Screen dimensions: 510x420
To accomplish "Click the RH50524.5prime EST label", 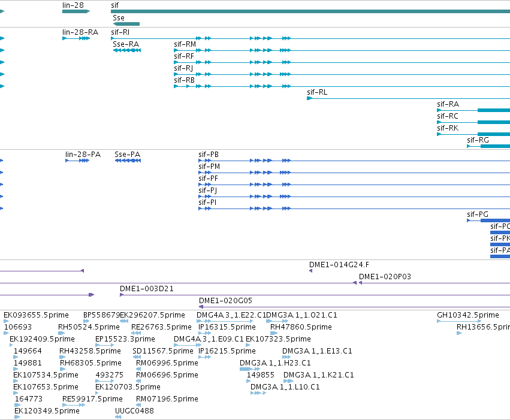I will (x=89, y=327).
